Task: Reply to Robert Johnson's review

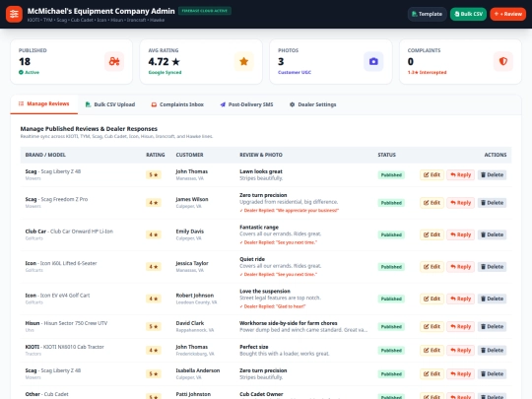Action: (461, 299)
